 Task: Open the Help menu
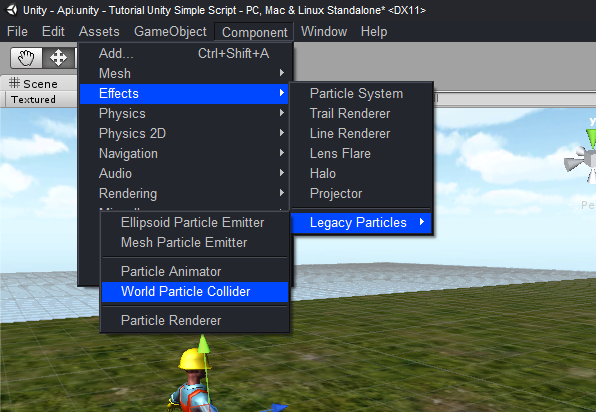tap(374, 32)
